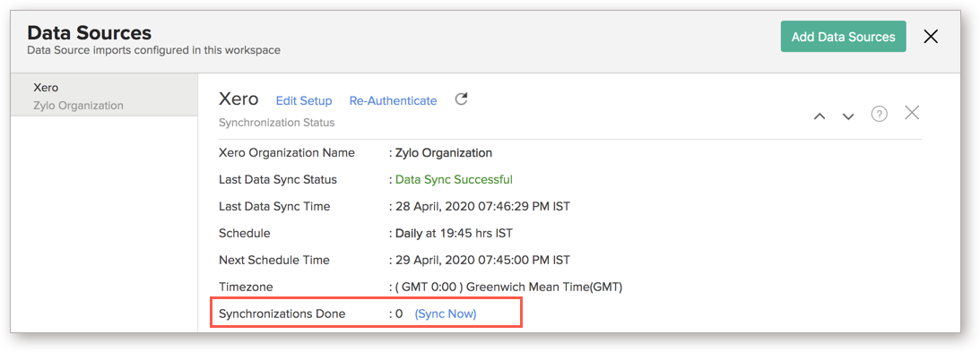980x352 pixels.
Task: Click the 'Zylo Organization' name value
Action: [444, 153]
